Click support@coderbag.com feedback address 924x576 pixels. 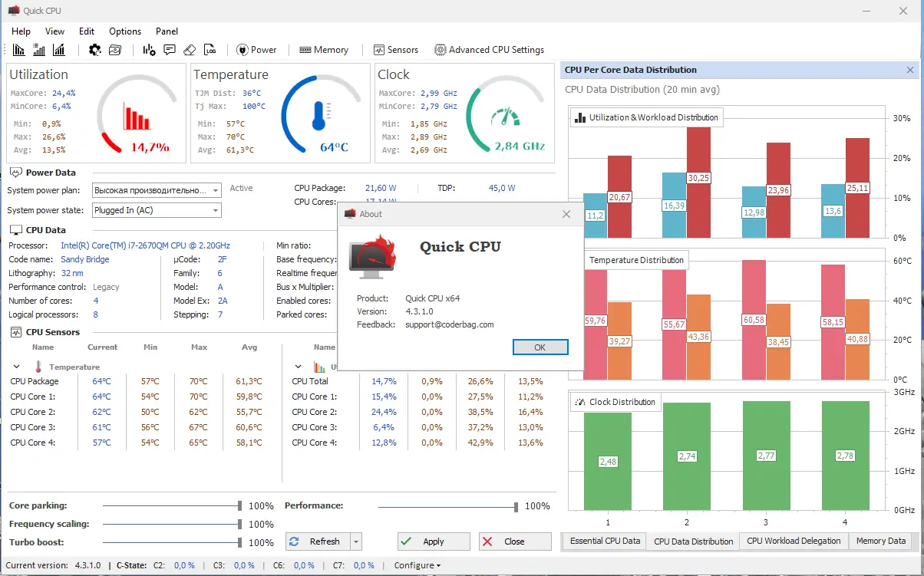point(450,324)
